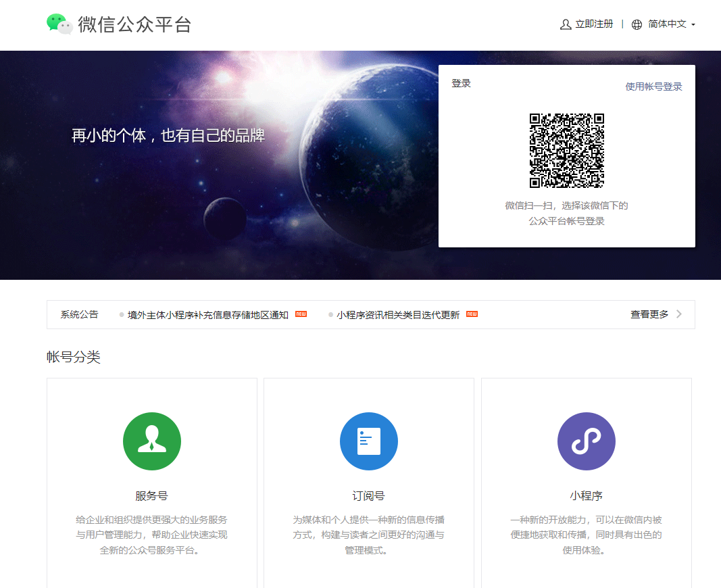Click the purple 小程序 mini program icon

tap(586, 441)
